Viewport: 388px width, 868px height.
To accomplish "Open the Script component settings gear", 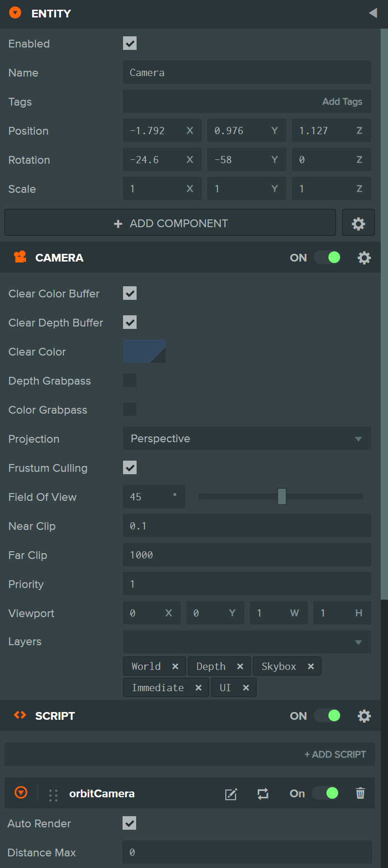I will [x=364, y=716].
